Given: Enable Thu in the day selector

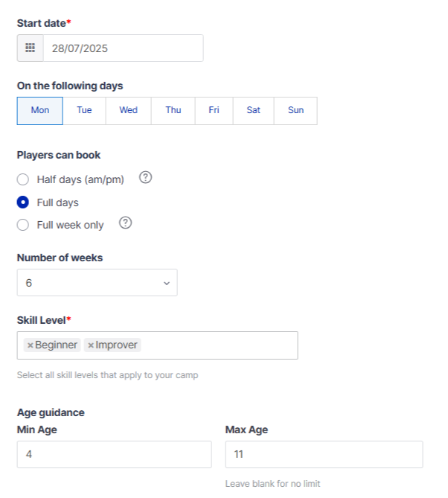Looking at the screenshot, I should [173, 111].
